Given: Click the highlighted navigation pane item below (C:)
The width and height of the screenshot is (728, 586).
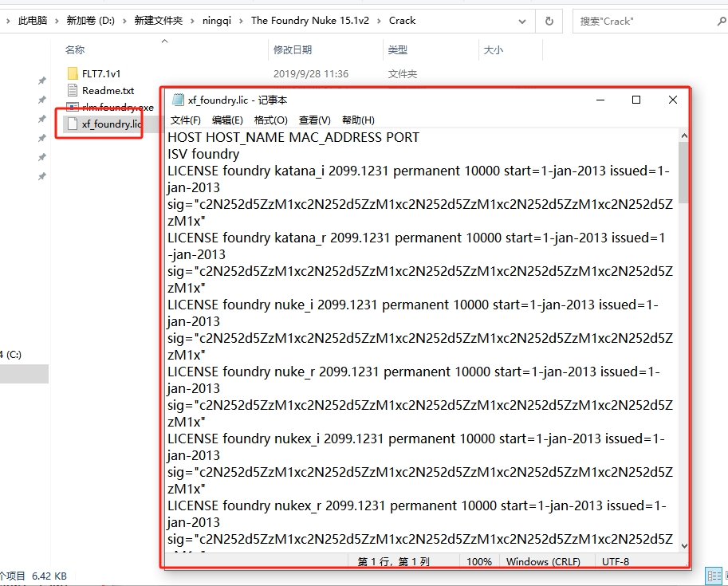Looking at the screenshot, I should 24,374.
